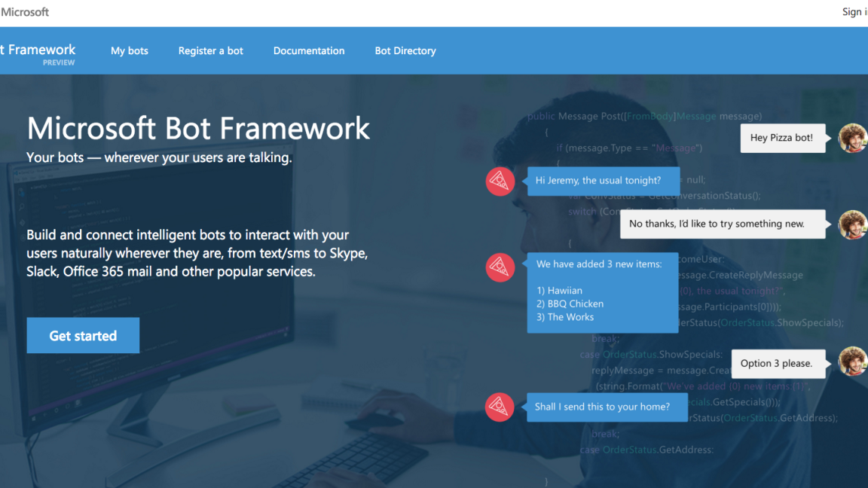Open the Documentation page

[x=309, y=50]
